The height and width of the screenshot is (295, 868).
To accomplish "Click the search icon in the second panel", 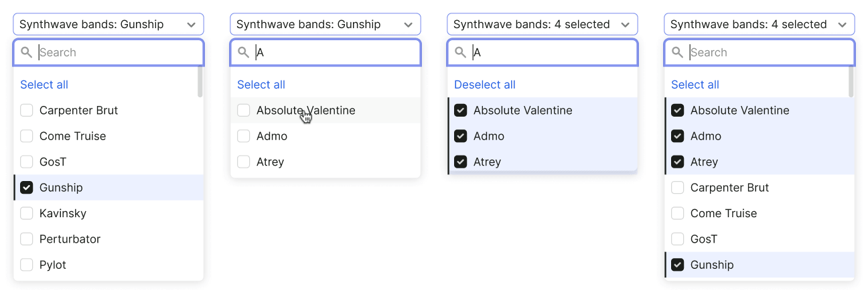I will pyautogui.click(x=244, y=52).
